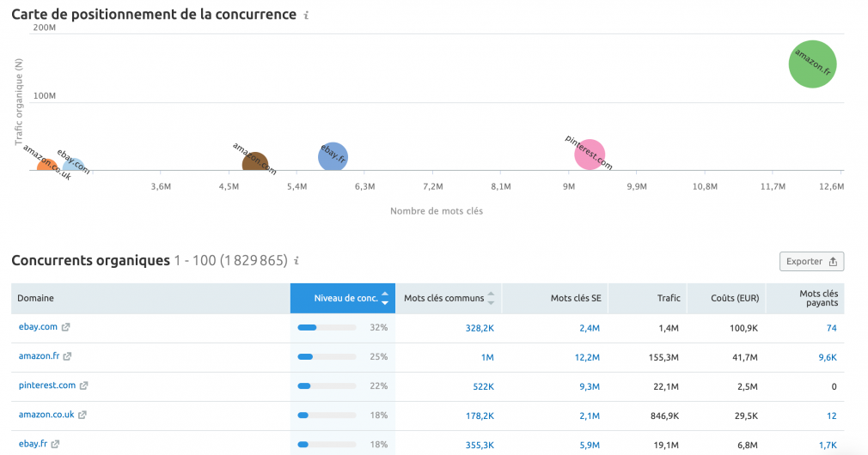Click the Mots clés SE column header
868x455 pixels.
tap(555, 299)
